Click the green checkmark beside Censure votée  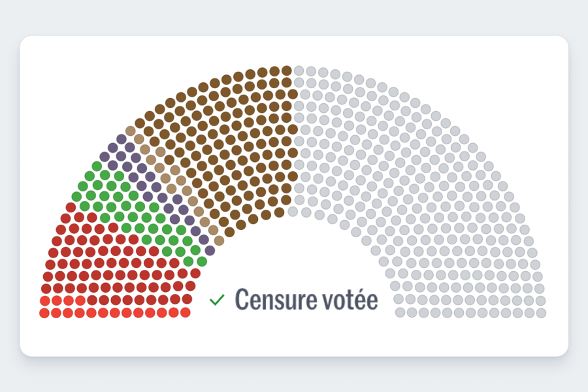[x=217, y=300]
